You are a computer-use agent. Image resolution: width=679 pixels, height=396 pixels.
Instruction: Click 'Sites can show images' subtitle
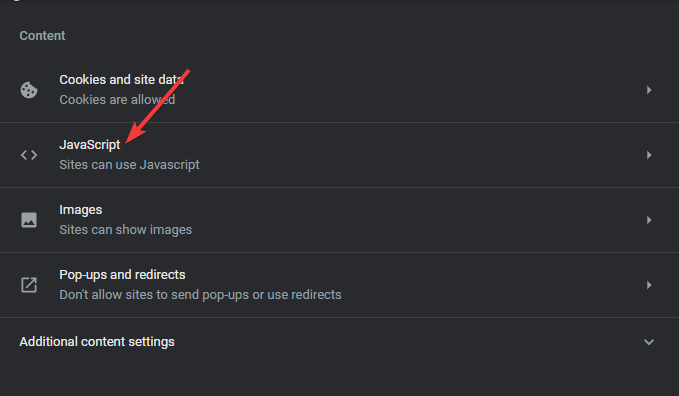pos(126,230)
